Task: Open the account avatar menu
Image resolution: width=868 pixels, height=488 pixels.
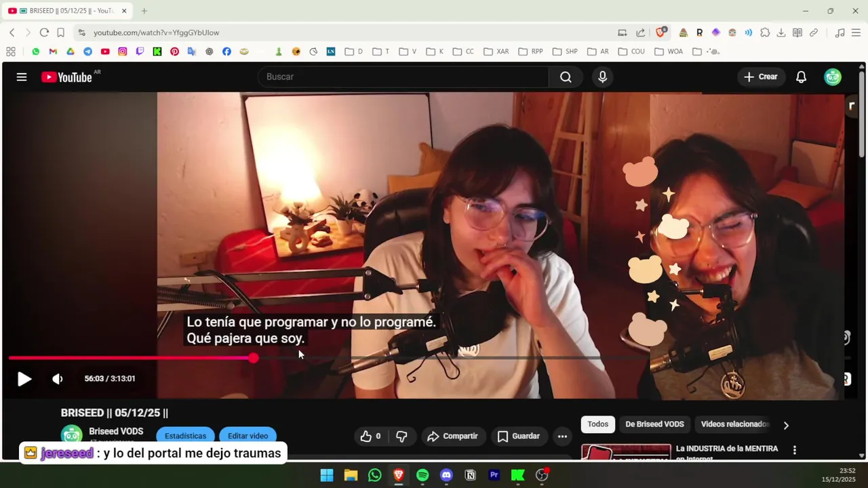Action: tap(832, 77)
